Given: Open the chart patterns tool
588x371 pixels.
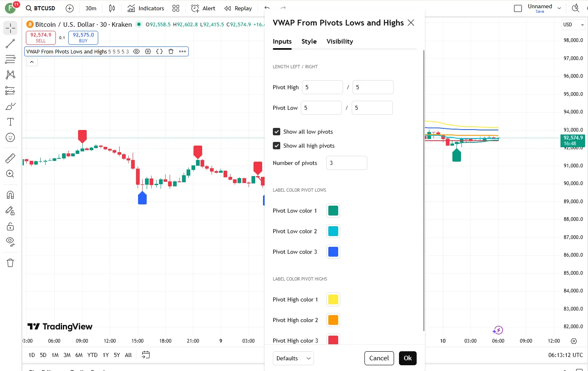Looking at the screenshot, I should click(10, 74).
